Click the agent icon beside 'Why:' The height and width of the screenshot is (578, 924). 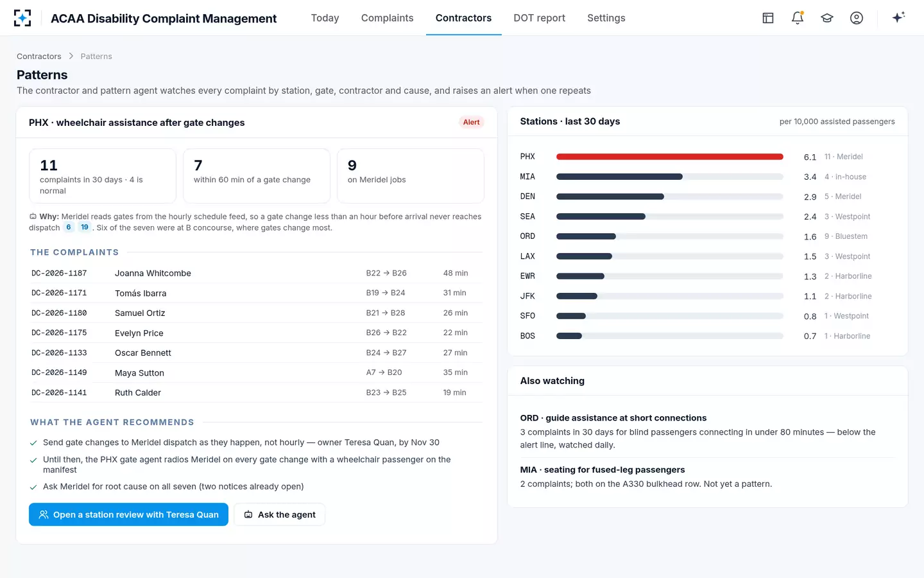[x=33, y=216]
